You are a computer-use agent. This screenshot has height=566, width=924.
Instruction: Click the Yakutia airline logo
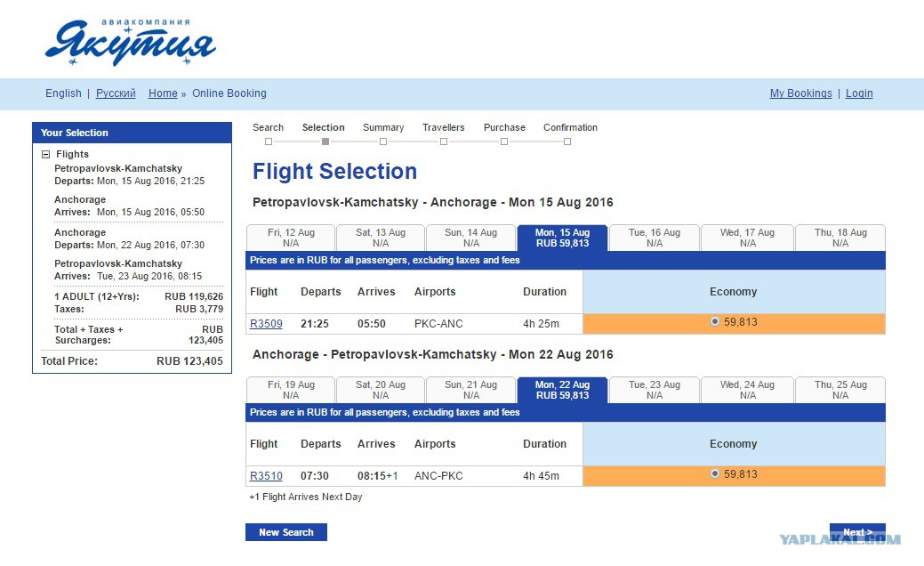130,42
